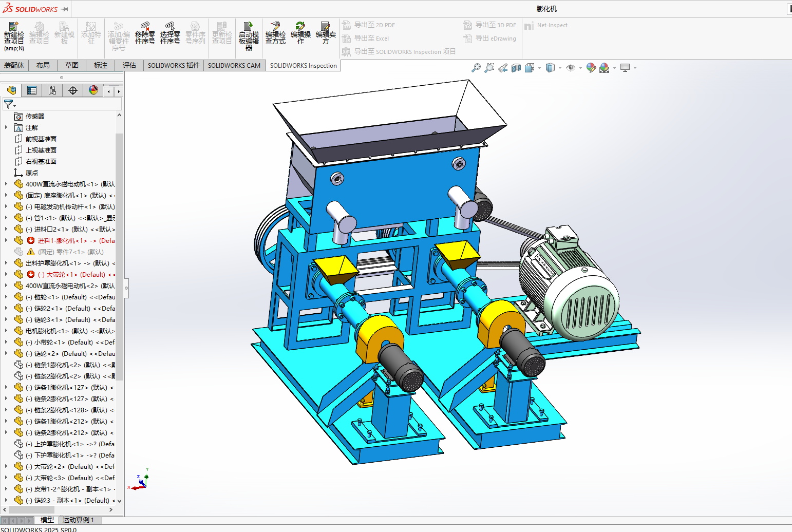Expand the 出料护罩膨化机<1> node
The image size is (792, 532).
coord(6,263)
